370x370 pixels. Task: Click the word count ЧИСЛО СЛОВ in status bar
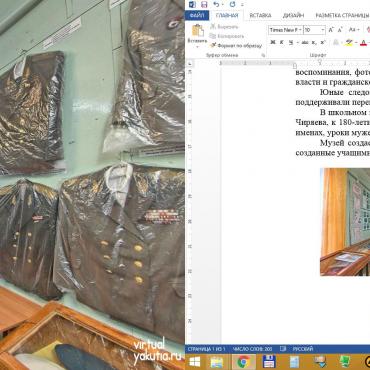click(x=253, y=349)
